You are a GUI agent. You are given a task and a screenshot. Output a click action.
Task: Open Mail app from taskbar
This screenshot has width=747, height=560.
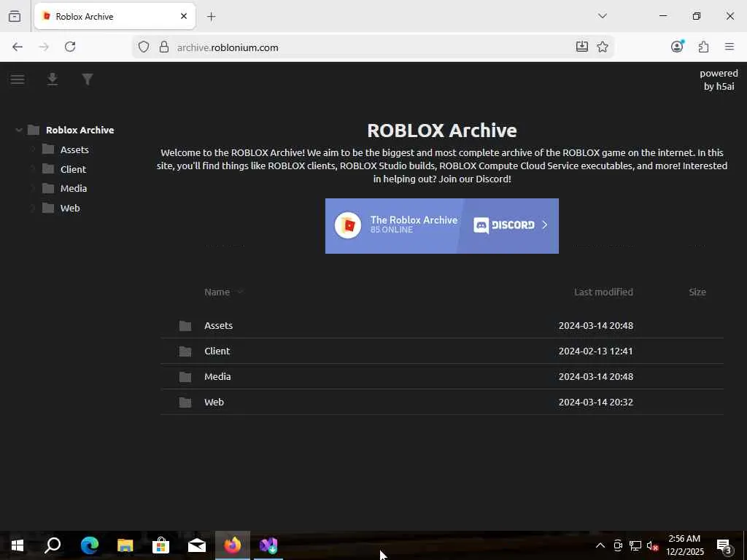click(197, 545)
